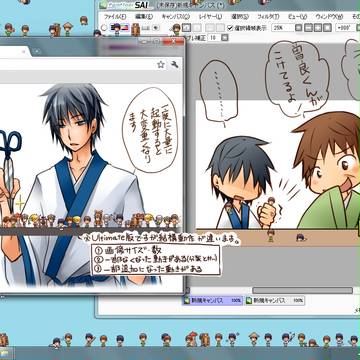
Task: Switch to the second 新規キャンバス canvas tab
Action: click(275, 300)
